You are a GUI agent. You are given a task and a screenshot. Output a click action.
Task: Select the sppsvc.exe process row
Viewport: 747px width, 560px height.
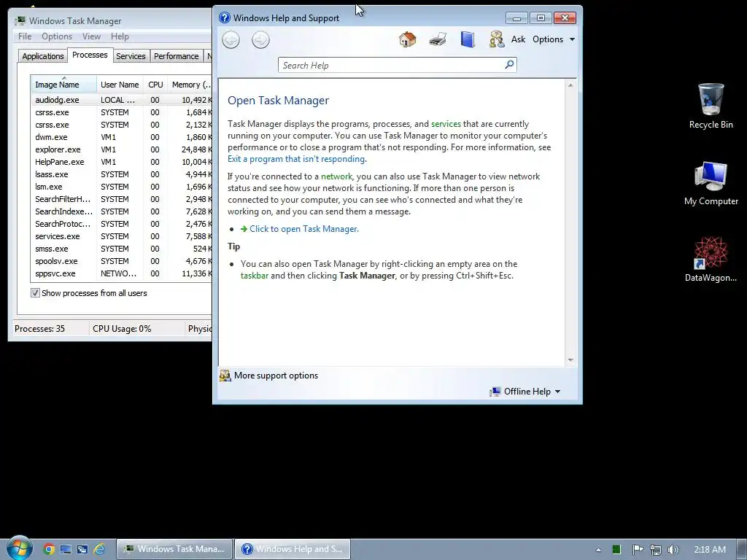[x=122, y=273]
